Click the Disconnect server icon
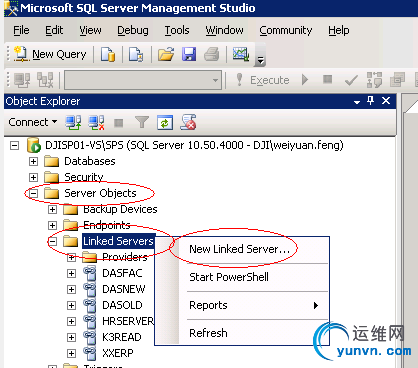418x368 pixels. (x=96, y=122)
